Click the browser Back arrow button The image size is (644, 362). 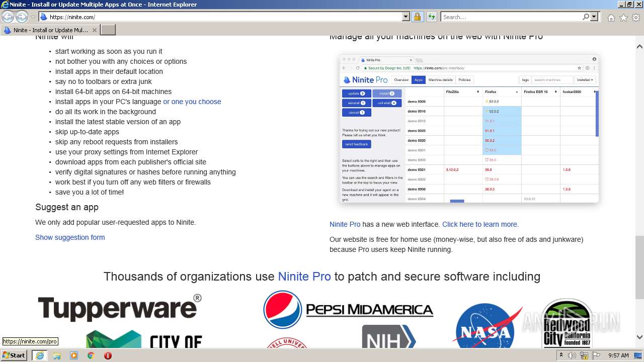8,17
